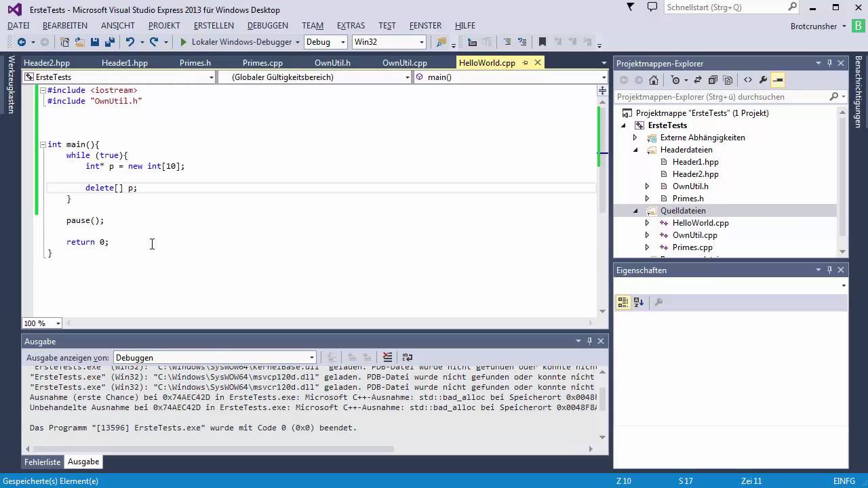Click the Ausgabe horizontal scrollbar thumb
Viewport: 868px width, 488px height.
pyautogui.click(x=213, y=449)
